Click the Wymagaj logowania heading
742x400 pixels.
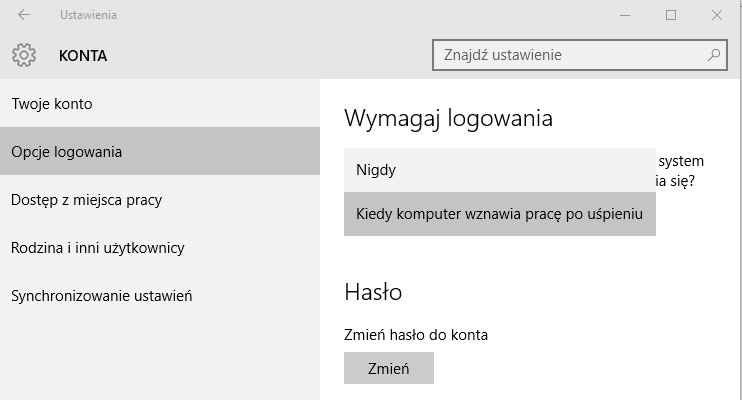(448, 118)
